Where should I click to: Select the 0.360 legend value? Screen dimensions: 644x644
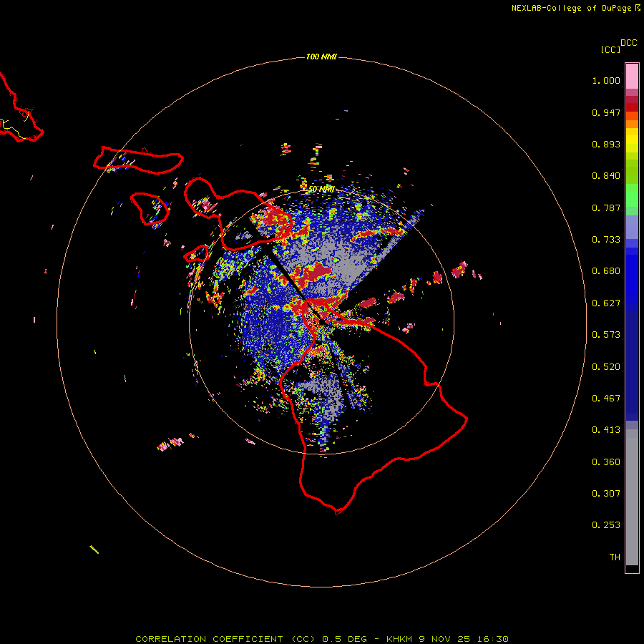point(606,462)
